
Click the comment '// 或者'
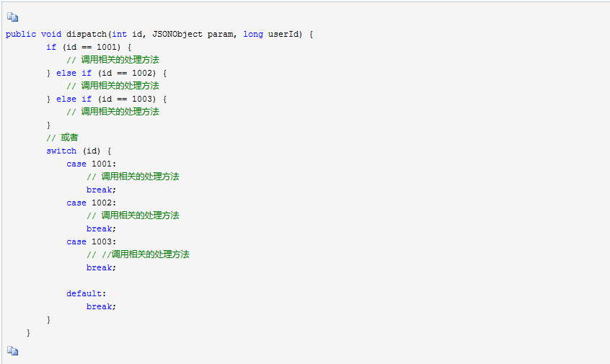click(x=62, y=138)
